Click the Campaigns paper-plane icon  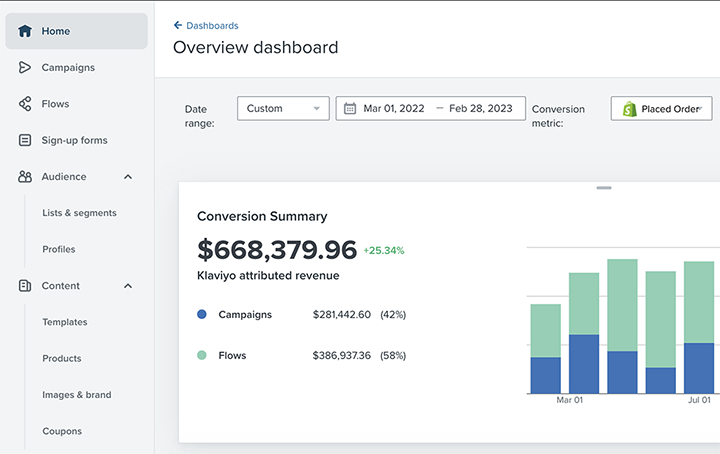coord(25,68)
